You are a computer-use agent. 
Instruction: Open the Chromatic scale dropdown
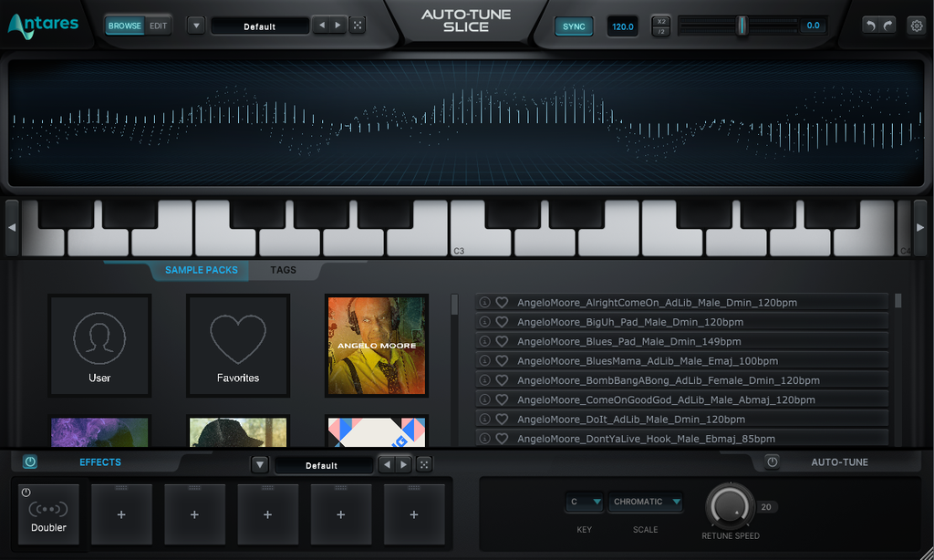coord(646,502)
